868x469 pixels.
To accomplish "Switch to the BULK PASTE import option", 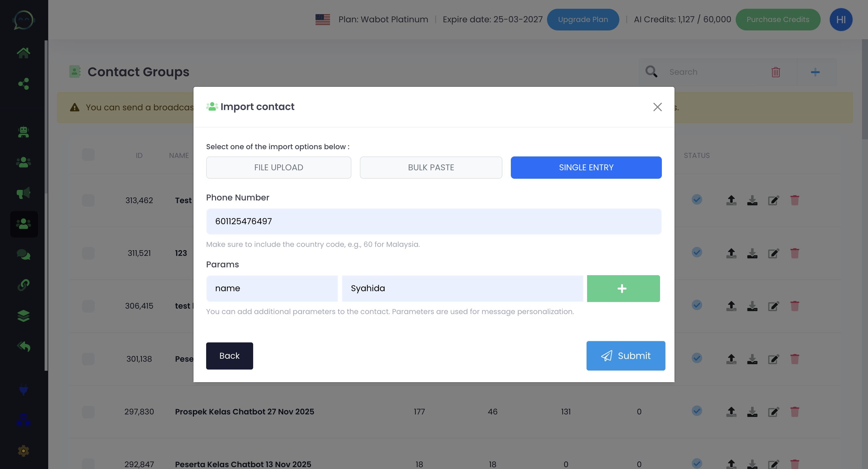I will (431, 168).
